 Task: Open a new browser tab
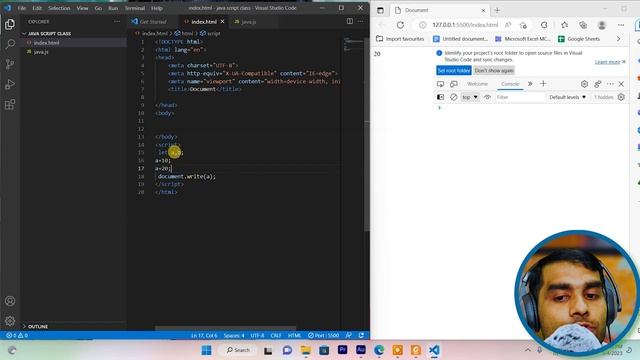point(497,10)
